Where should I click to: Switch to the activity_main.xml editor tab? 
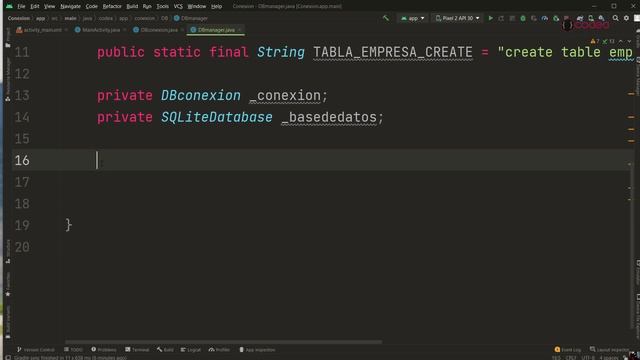pos(42,30)
